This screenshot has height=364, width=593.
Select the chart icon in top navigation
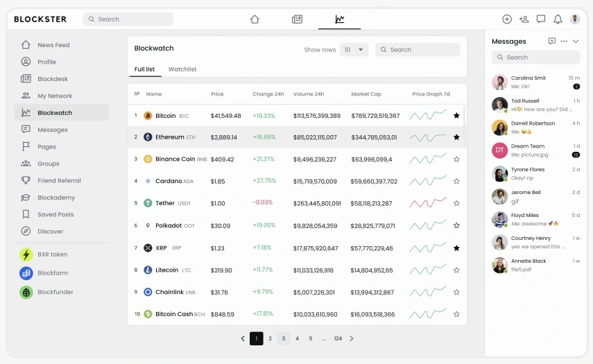(340, 19)
